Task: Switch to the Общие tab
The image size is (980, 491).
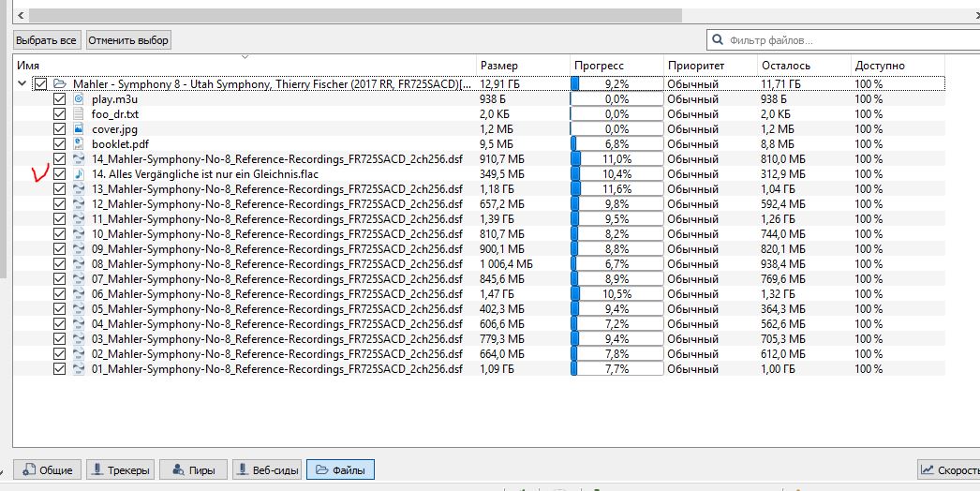Action: (x=48, y=469)
